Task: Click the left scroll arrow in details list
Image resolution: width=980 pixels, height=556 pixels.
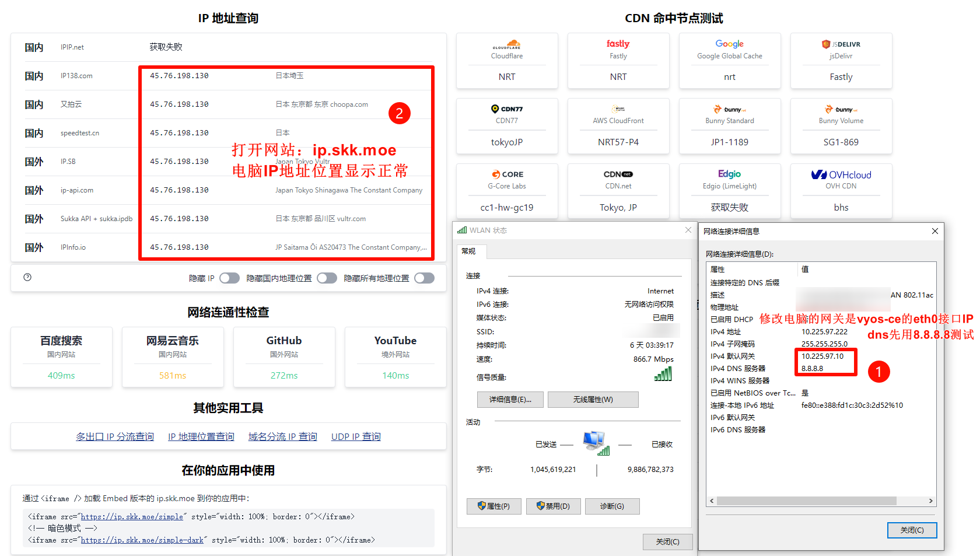Action: (712, 501)
